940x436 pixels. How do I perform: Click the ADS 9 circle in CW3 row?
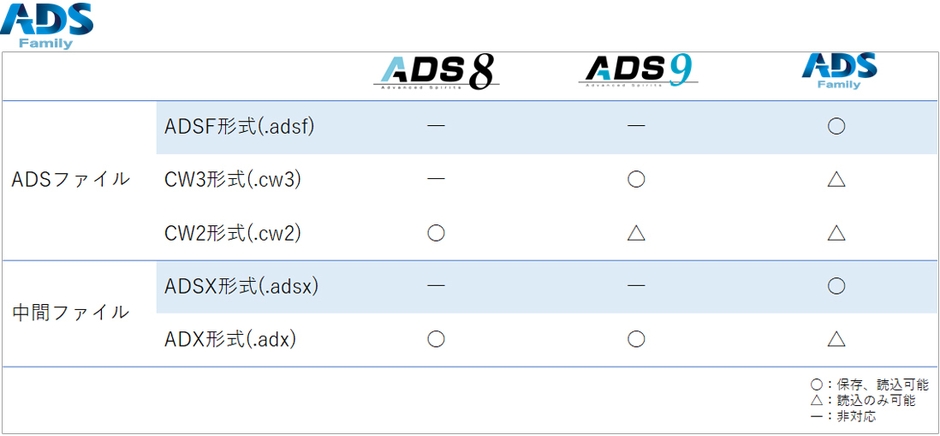pos(636,180)
